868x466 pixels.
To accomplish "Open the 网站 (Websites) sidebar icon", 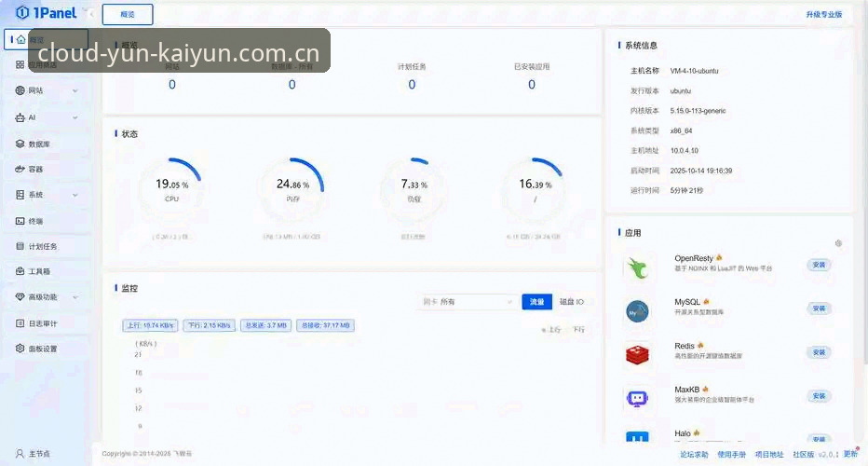I will [20, 90].
